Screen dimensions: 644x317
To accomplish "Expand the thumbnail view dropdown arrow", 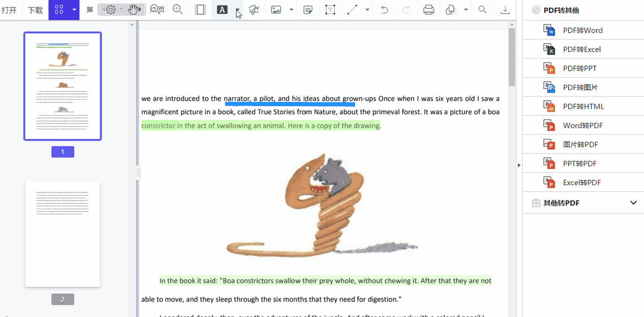I will 74,10.
